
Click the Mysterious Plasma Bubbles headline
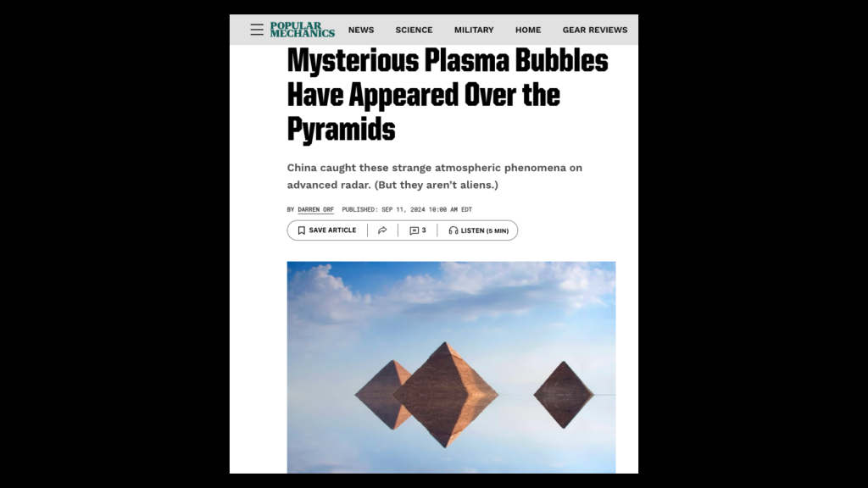(x=448, y=95)
